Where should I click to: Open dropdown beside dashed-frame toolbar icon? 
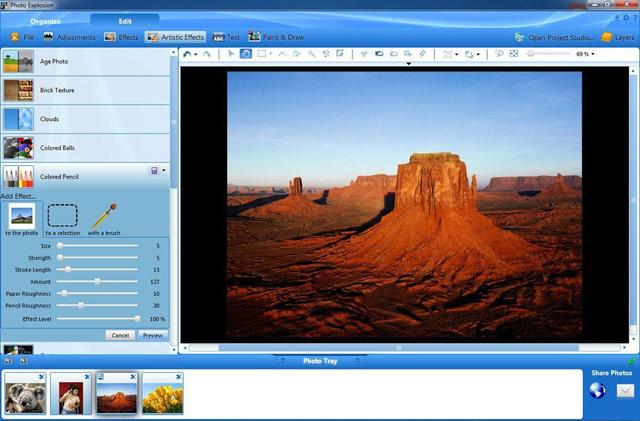[456, 54]
